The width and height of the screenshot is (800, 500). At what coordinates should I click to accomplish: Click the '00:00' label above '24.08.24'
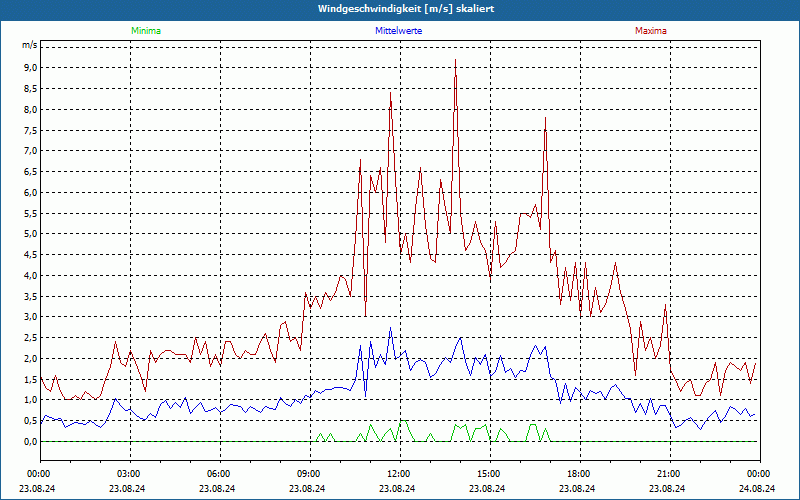click(760, 474)
